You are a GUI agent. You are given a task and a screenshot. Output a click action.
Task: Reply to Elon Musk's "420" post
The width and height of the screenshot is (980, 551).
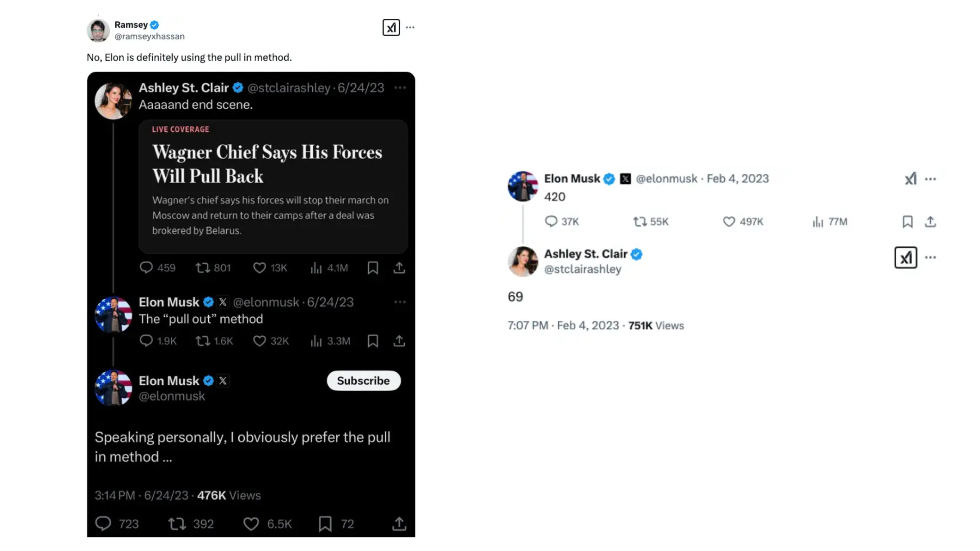(551, 222)
